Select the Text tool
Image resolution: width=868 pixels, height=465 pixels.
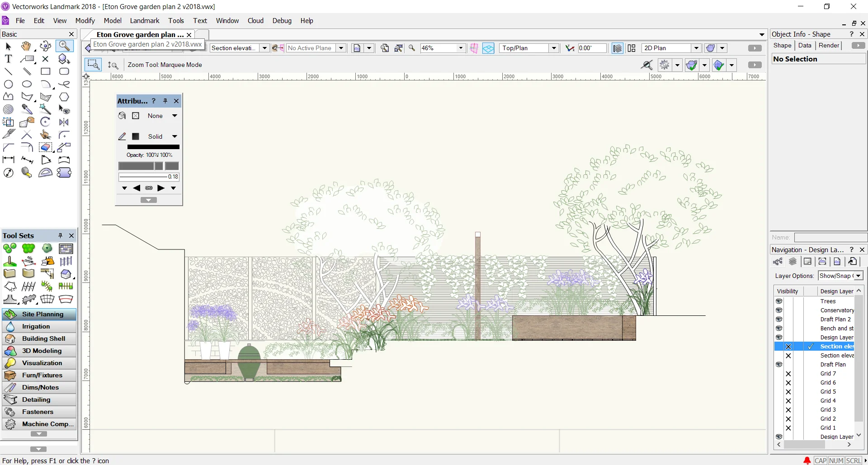[8, 59]
